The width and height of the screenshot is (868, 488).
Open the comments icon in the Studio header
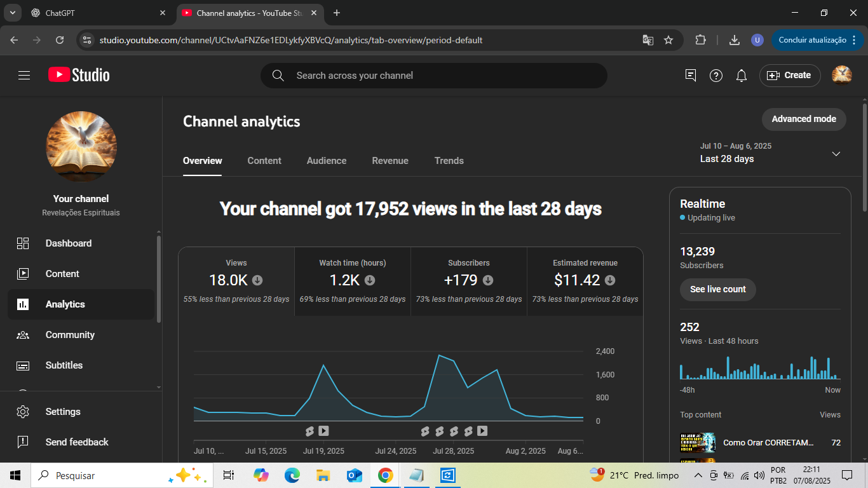pyautogui.click(x=691, y=76)
